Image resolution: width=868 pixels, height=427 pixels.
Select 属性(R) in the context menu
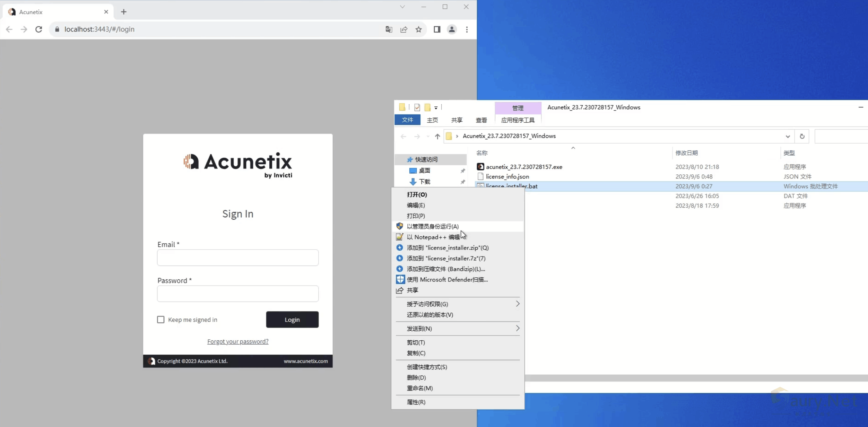click(x=416, y=402)
